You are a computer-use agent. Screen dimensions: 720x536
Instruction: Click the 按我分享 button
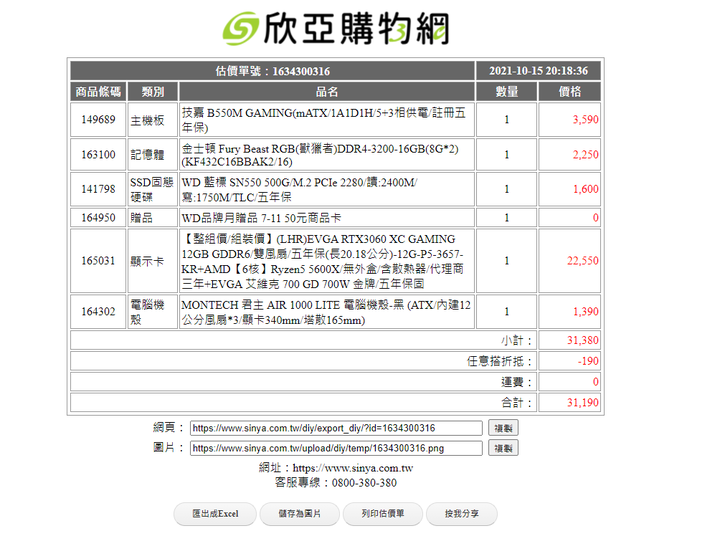pyautogui.click(x=461, y=513)
